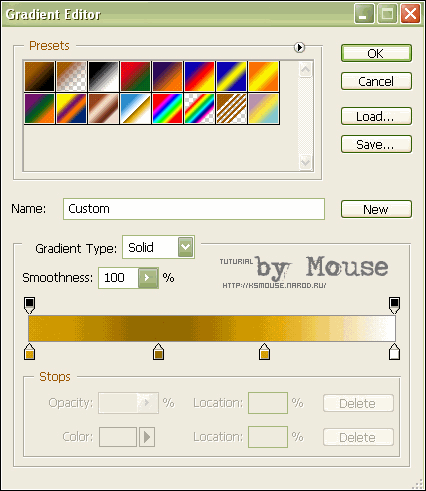Select the black-to-white gradient preset
This screenshot has width=426, height=491.
103,76
